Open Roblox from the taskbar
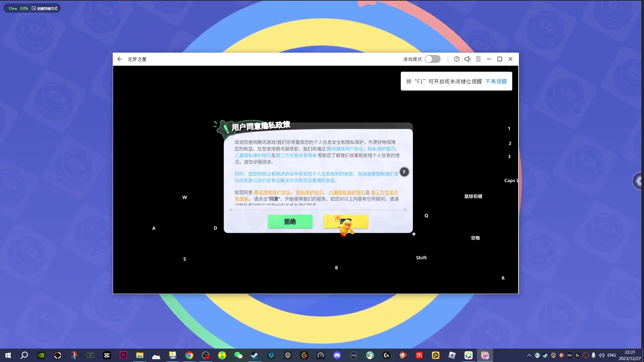This screenshot has width=644, height=362. tap(452, 355)
